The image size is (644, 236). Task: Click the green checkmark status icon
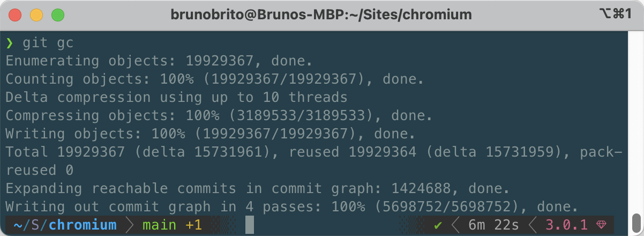pos(438,225)
